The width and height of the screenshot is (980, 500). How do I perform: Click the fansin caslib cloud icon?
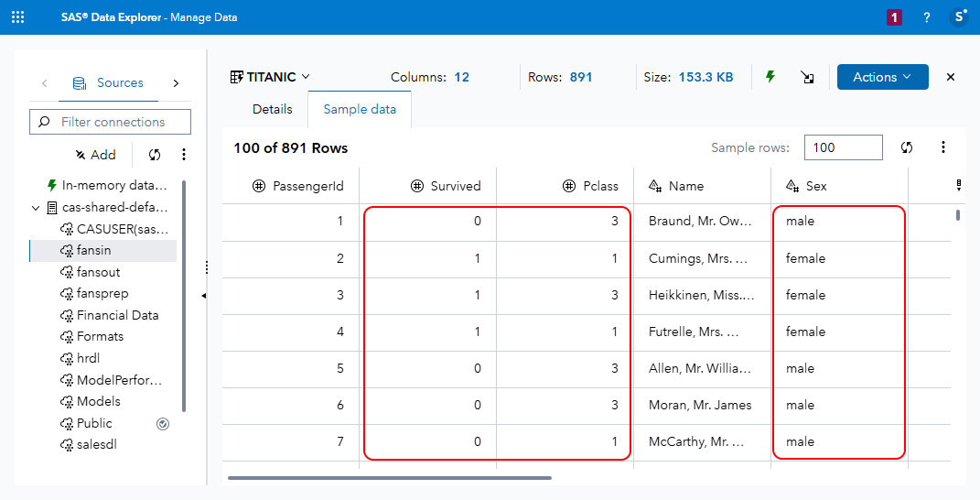pos(67,251)
